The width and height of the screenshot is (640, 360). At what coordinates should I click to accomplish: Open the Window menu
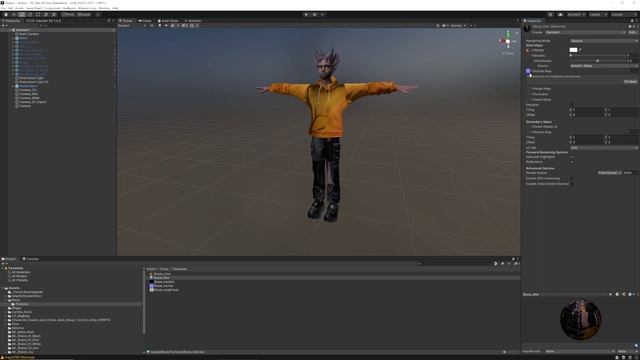point(104,8)
